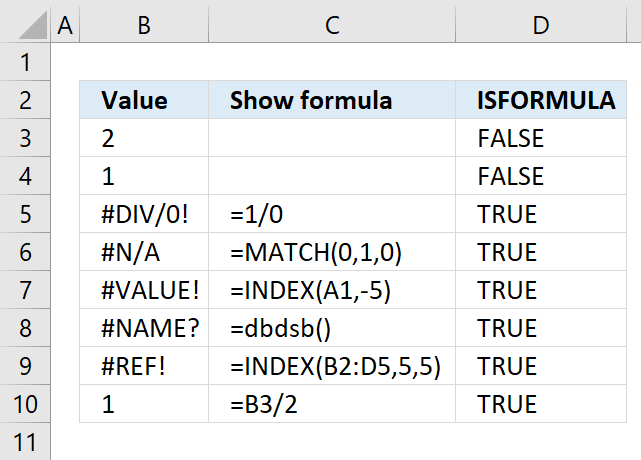Select column B header
This screenshot has width=641, height=460.
144,26
